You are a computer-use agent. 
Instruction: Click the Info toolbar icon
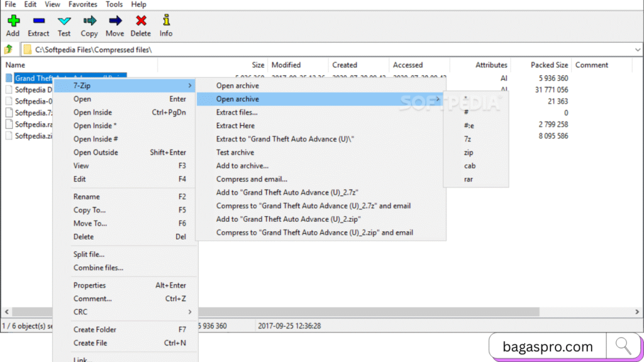(x=165, y=25)
